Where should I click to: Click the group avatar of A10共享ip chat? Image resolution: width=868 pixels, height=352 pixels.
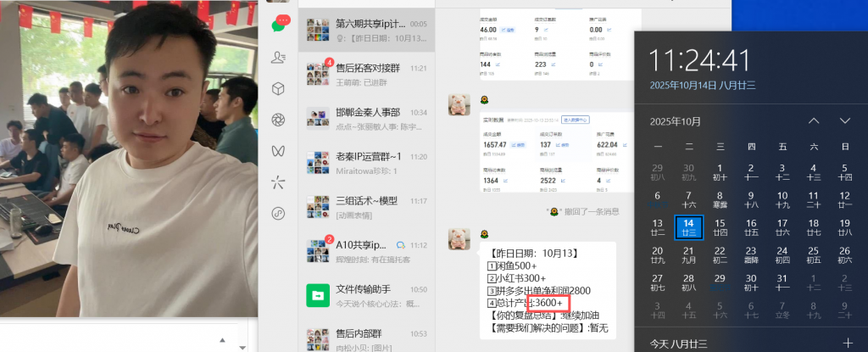(x=318, y=251)
